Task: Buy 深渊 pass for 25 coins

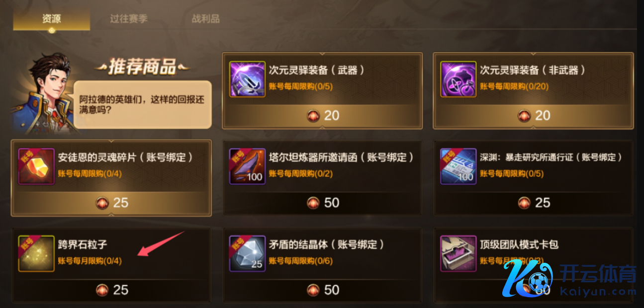Action: 533,203
